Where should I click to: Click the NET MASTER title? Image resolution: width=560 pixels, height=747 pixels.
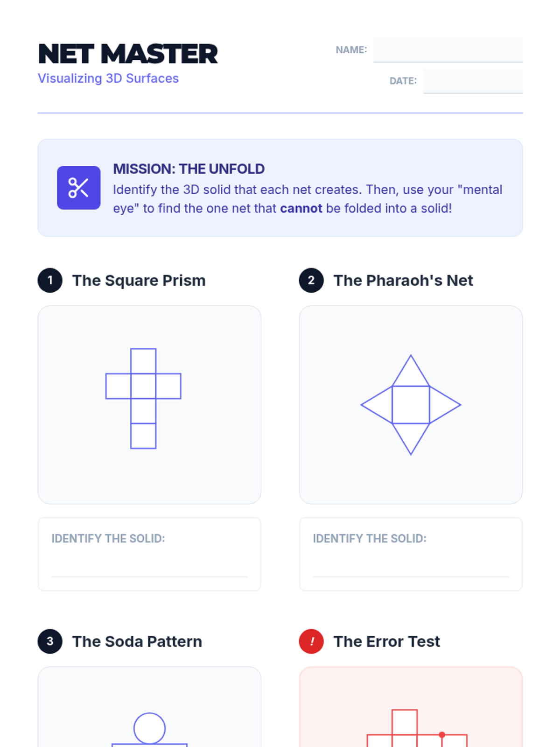128,54
